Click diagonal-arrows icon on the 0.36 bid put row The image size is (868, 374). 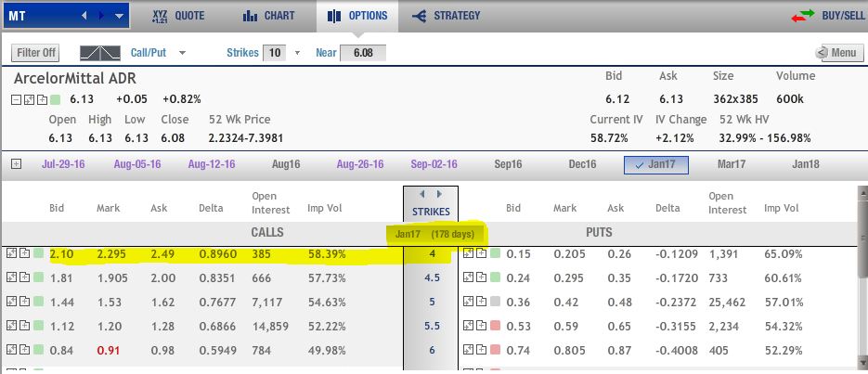[468, 302]
